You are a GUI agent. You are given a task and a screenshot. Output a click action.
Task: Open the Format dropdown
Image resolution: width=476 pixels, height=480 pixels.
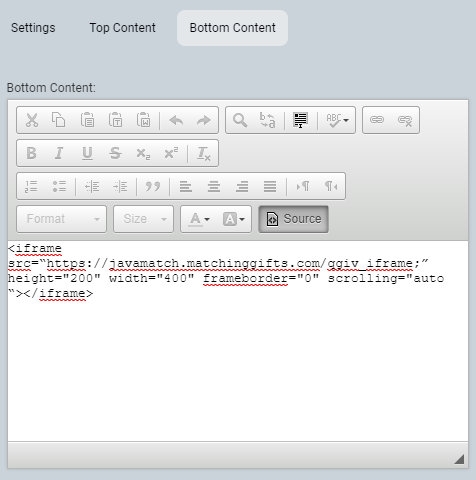click(x=62, y=219)
